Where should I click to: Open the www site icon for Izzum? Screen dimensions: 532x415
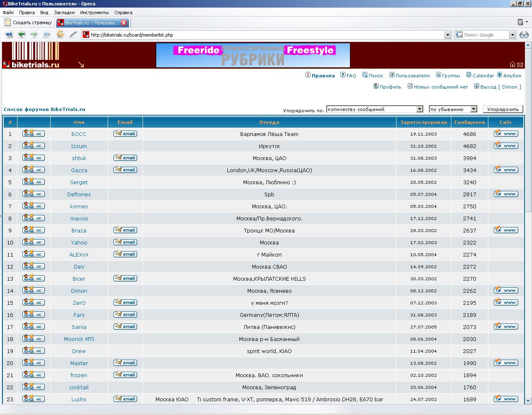[x=506, y=146]
